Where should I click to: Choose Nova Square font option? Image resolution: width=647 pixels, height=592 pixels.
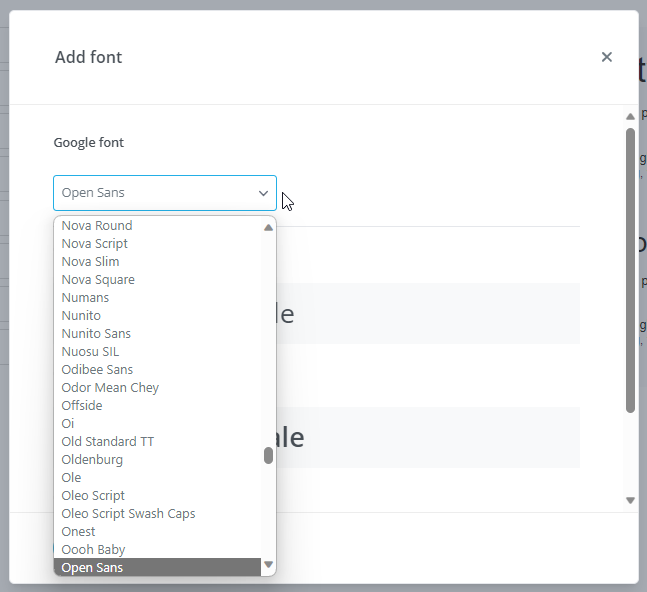click(x=158, y=280)
